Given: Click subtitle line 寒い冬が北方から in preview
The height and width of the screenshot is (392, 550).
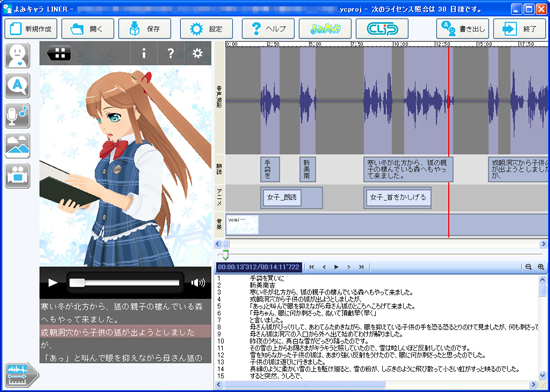Looking at the screenshot, I should (122, 306).
